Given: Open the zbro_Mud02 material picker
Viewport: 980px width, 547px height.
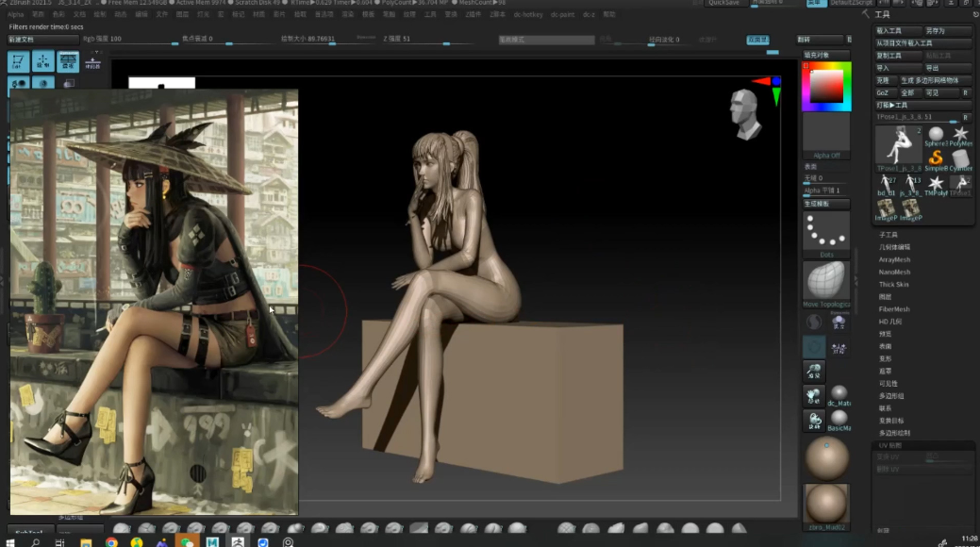Looking at the screenshot, I should pos(826,507).
